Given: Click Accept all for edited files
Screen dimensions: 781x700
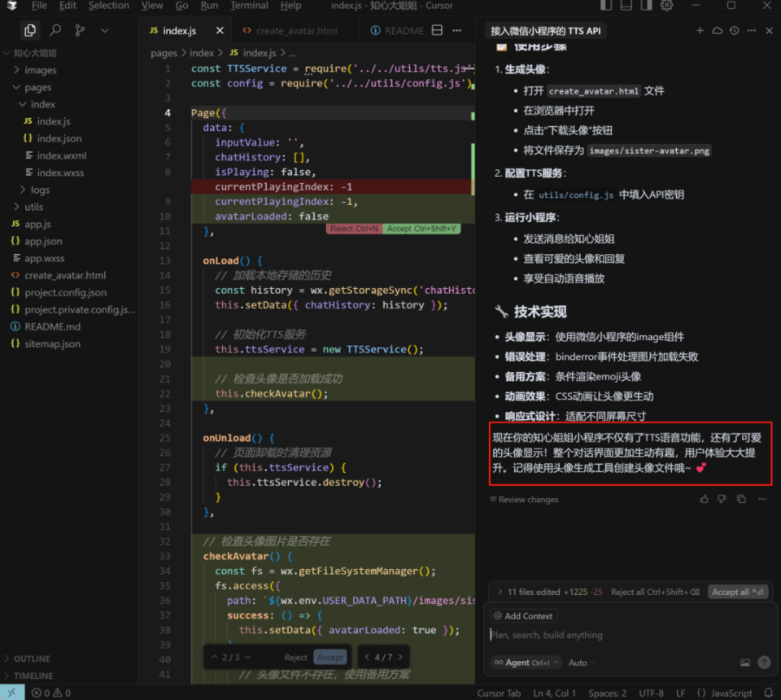Looking at the screenshot, I should (737, 592).
